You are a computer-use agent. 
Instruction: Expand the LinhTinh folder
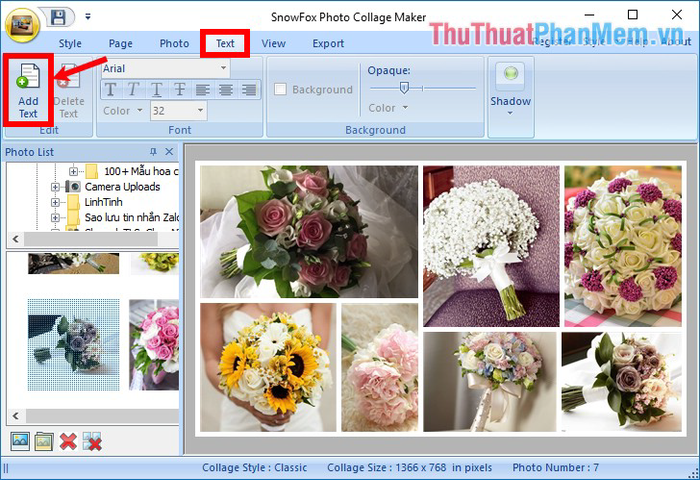click(x=55, y=202)
